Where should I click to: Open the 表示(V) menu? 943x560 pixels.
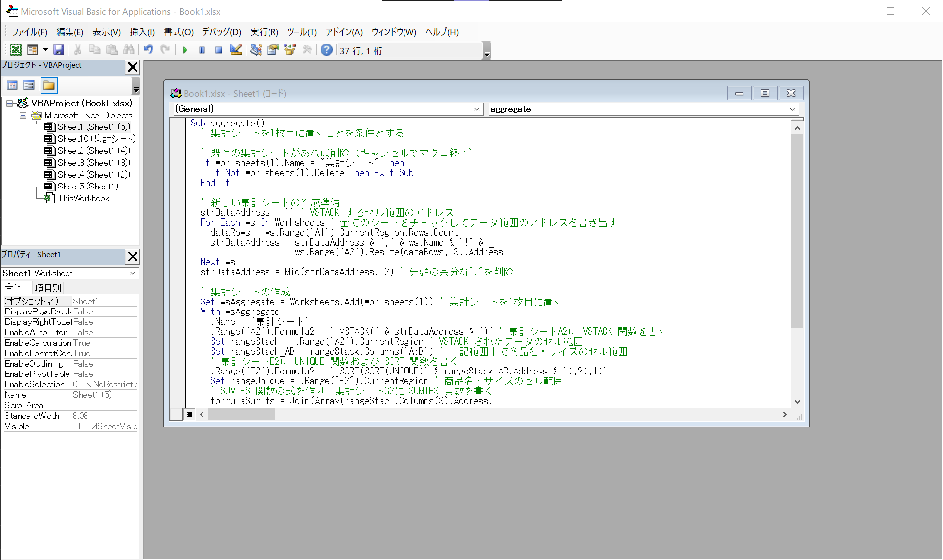(106, 32)
